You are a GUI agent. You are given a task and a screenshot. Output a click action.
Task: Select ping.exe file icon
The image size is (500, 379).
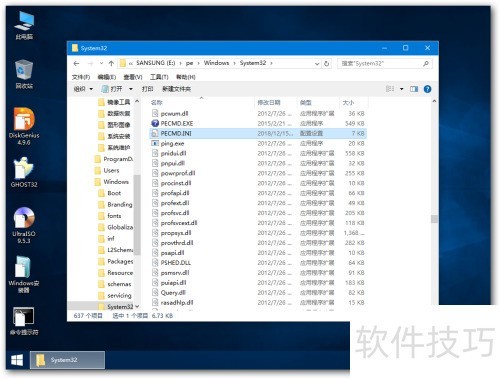(155, 143)
